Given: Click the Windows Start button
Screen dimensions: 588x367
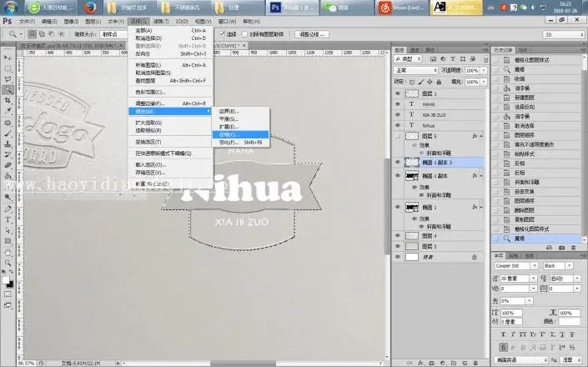Looking at the screenshot, I should 11,8.
